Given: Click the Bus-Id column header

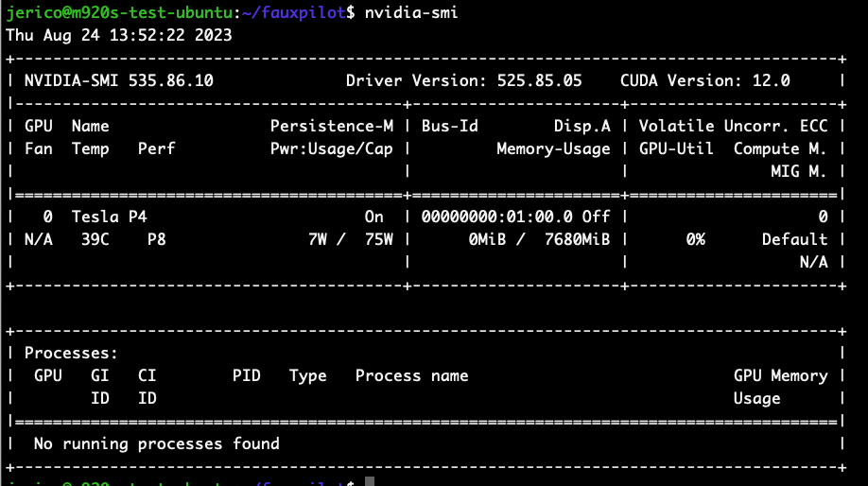Looking at the screenshot, I should click(449, 126).
